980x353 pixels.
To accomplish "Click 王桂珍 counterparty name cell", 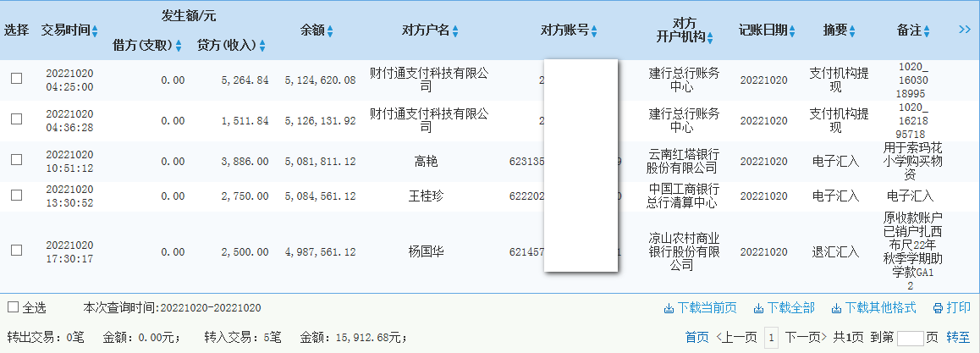I will [x=426, y=196].
